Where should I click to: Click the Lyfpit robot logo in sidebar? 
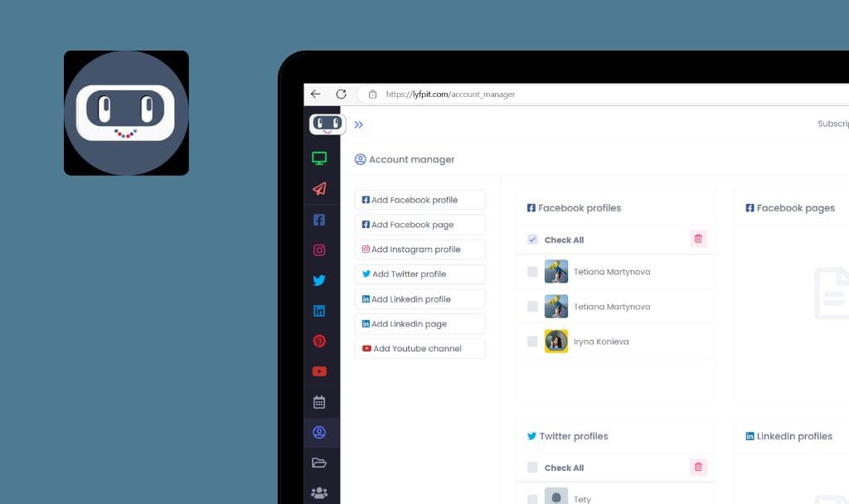click(327, 124)
